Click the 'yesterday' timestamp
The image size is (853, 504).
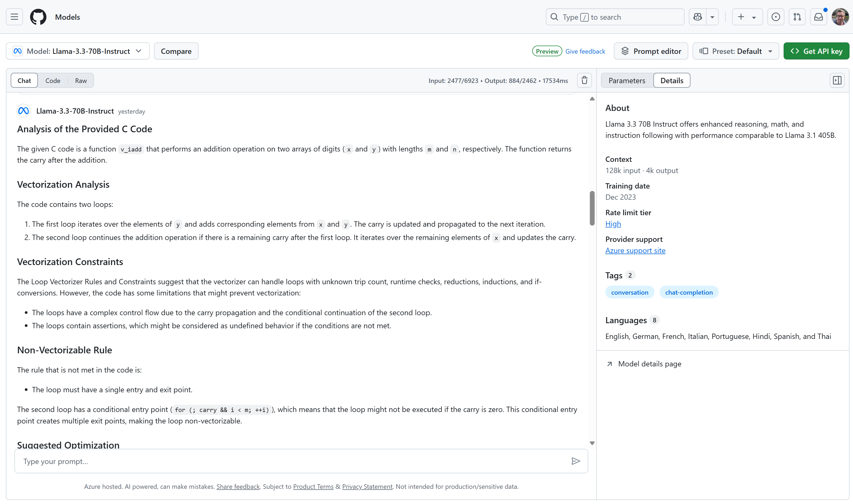pyautogui.click(x=132, y=111)
